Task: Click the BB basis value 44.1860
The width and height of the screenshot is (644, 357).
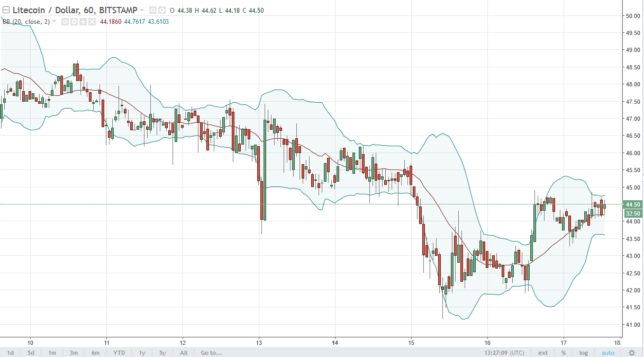Action: (x=111, y=22)
